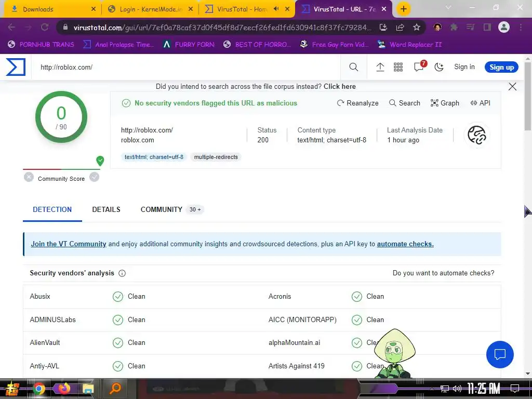Viewport: 532px width, 399px height.
Task: Toggle browser side panel icon
Action: (487, 27)
